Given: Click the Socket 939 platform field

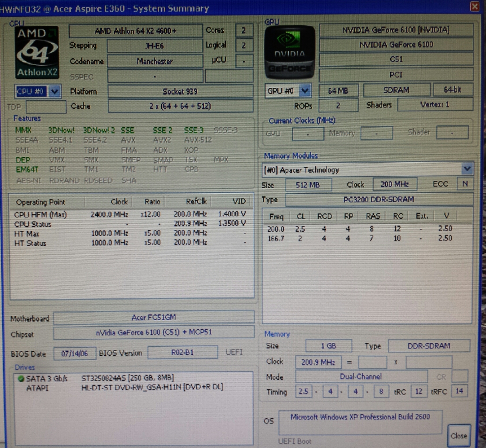Looking at the screenshot, I should [180, 91].
